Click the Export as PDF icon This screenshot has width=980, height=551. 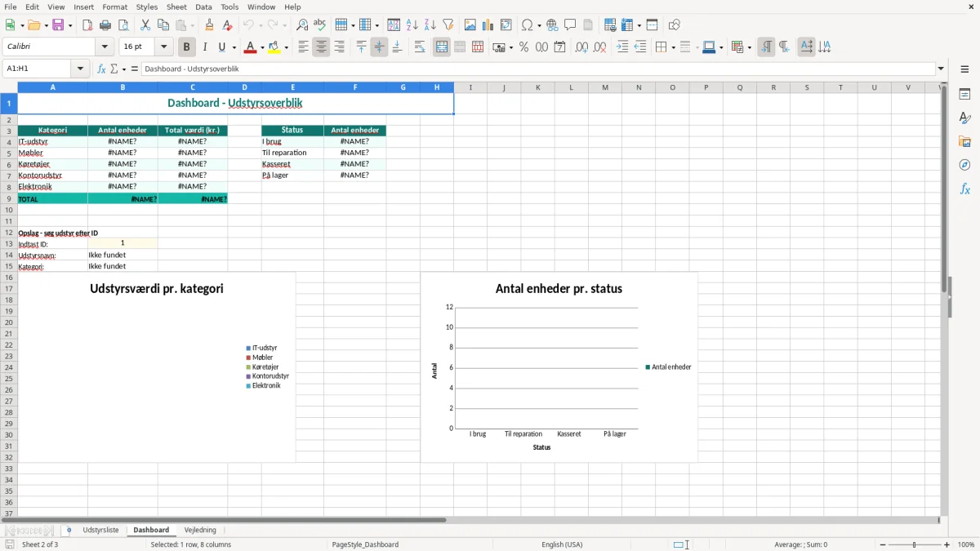click(87, 25)
